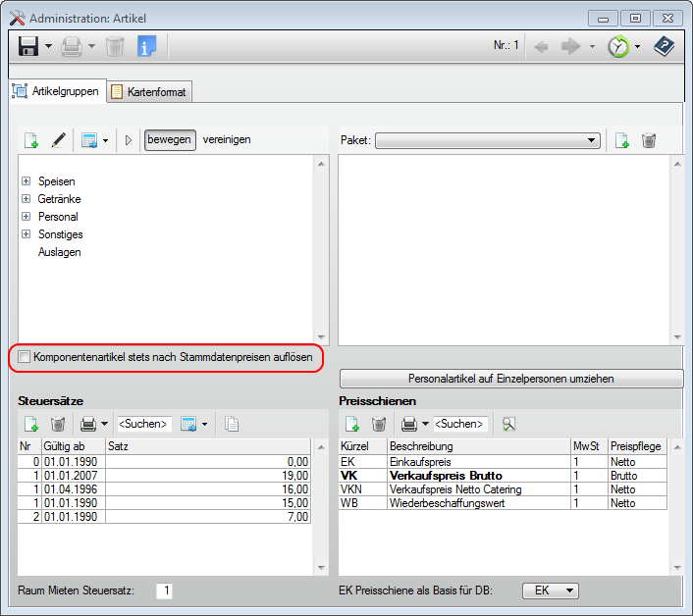Delete the selected entry in Preisschienen
Image resolution: width=693 pixels, height=616 pixels.
pyautogui.click(x=379, y=424)
